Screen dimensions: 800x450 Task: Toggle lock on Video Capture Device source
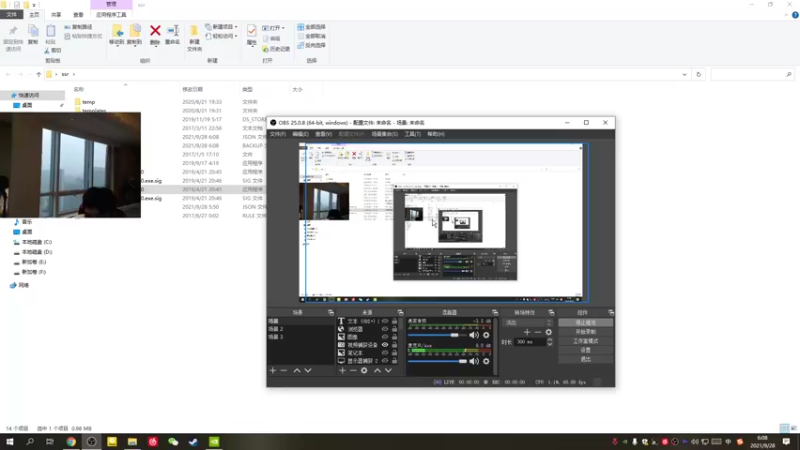point(394,345)
